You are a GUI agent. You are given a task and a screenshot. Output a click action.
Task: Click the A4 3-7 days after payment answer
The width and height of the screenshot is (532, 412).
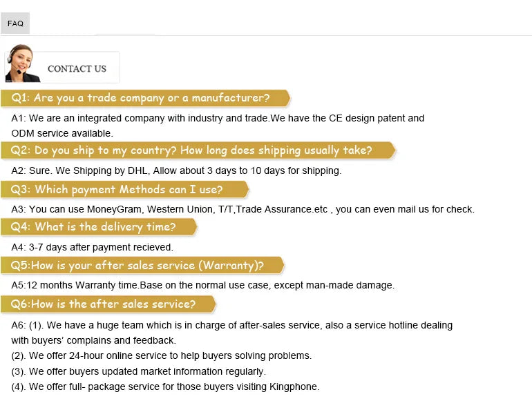92,247
